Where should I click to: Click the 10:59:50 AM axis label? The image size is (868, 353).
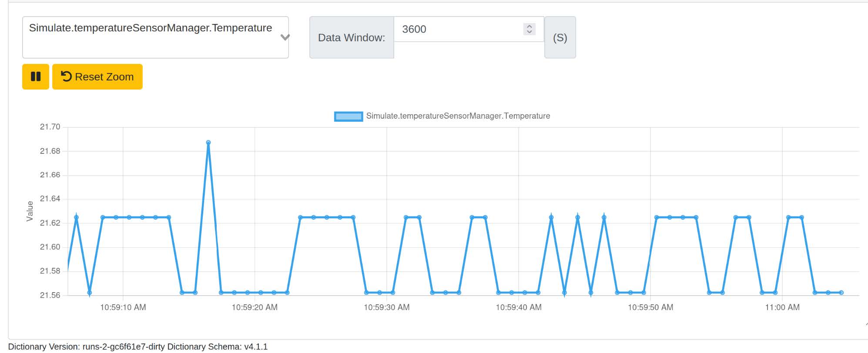(x=650, y=307)
